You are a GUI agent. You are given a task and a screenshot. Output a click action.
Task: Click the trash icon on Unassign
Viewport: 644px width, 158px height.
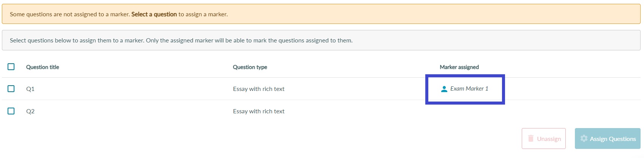(x=531, y=138)
